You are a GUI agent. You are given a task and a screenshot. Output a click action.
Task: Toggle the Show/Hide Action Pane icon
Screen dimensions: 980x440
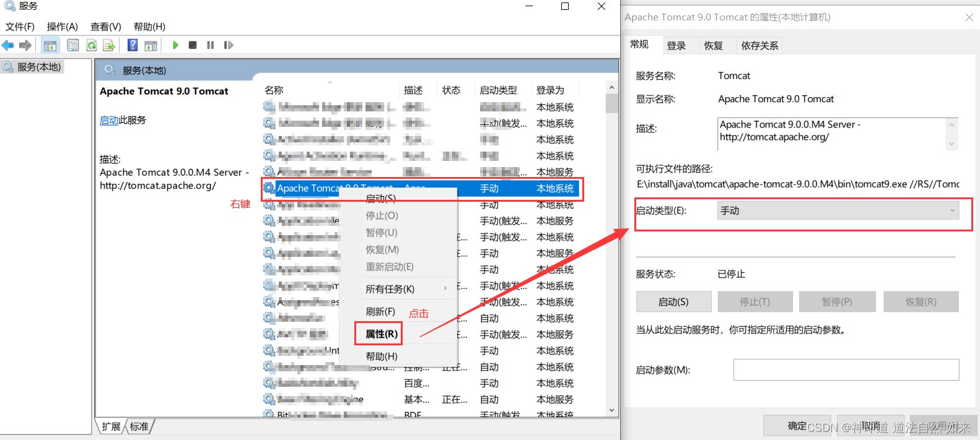point(151,45)
